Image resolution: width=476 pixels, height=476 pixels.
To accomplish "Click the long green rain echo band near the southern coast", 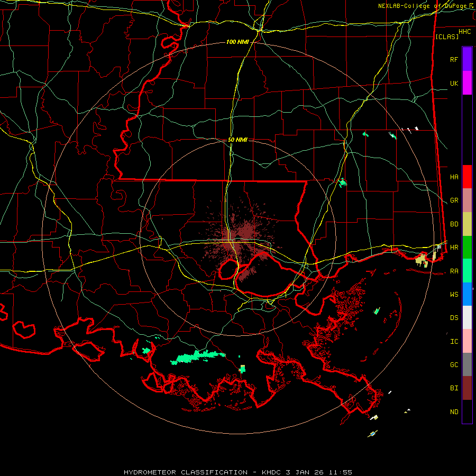I will (x=197, y=356).
